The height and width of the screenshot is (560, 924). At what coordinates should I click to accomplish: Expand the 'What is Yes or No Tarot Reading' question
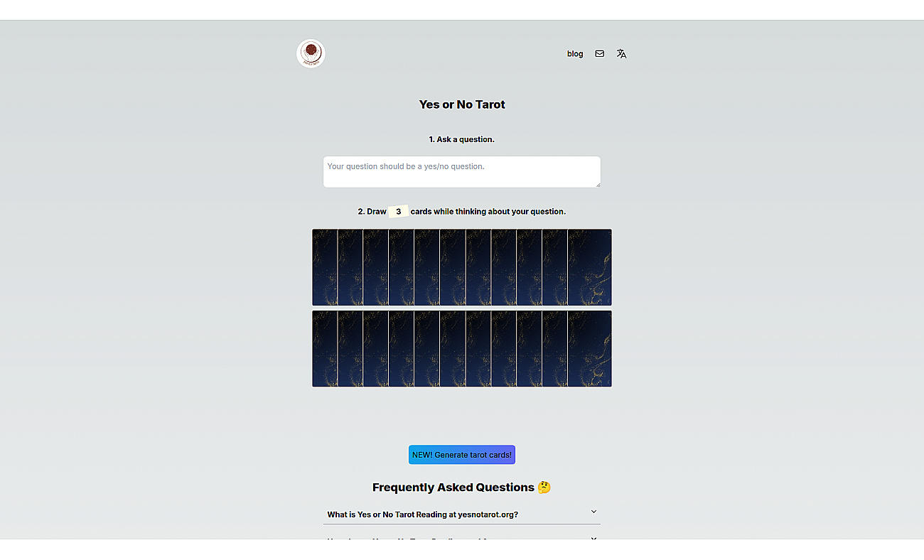[462, 514]
